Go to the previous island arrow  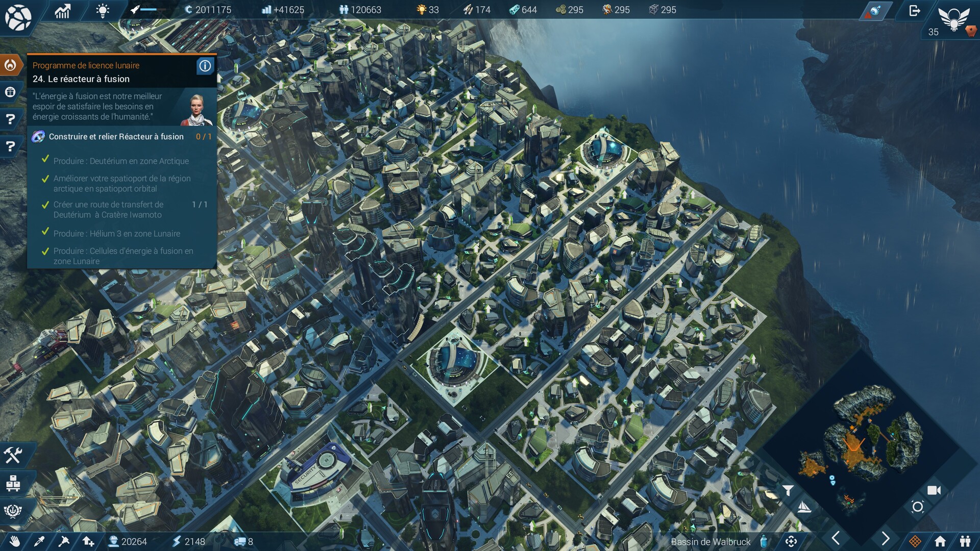[836, 538]
